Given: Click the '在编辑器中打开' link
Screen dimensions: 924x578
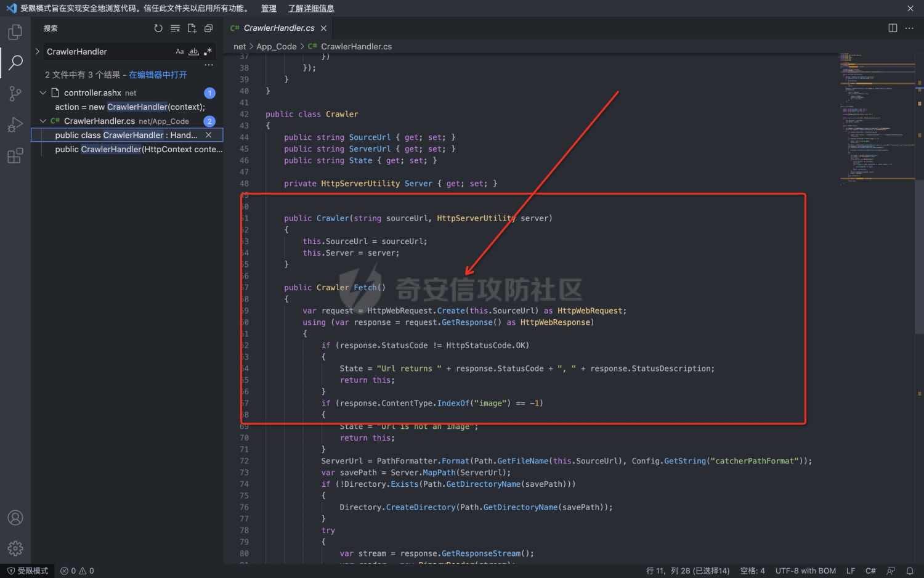Looking at the screenshot, I should (158, 75).
